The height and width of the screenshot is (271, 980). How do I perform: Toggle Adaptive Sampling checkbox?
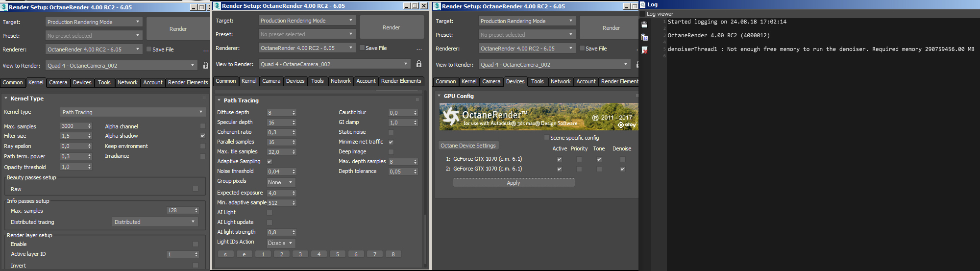coord(269,162)
